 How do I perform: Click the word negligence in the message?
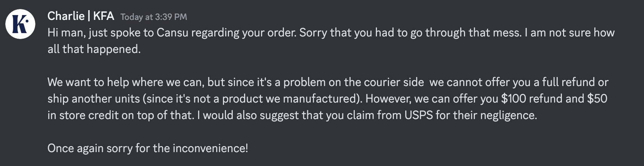(503, 115)
